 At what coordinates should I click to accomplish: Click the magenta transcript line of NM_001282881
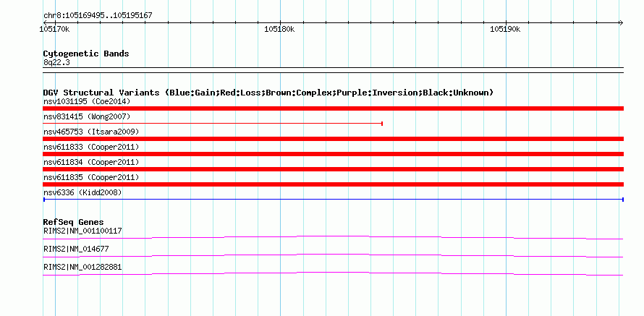(333, 274)
